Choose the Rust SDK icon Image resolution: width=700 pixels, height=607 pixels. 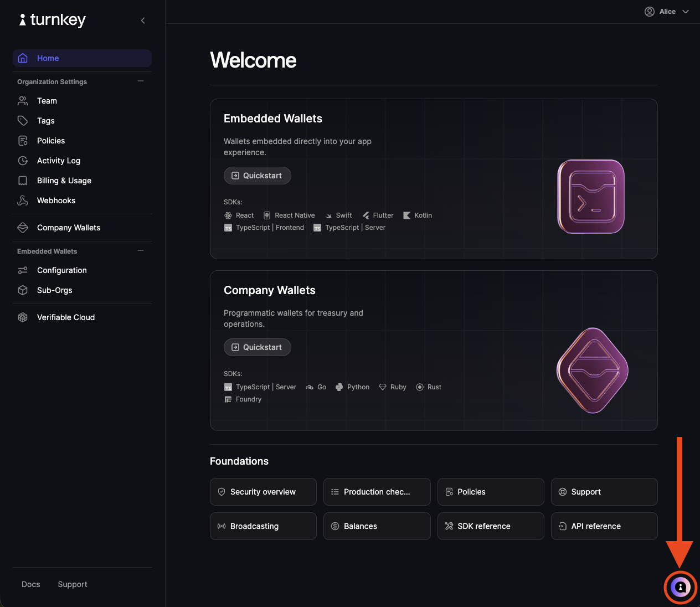(420, 387)
